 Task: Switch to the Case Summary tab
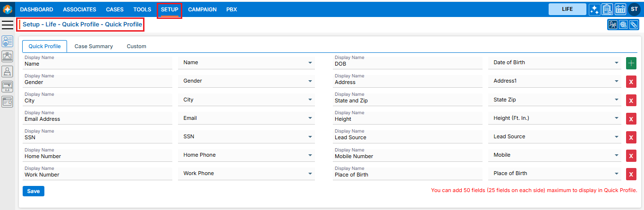(93, 46)
